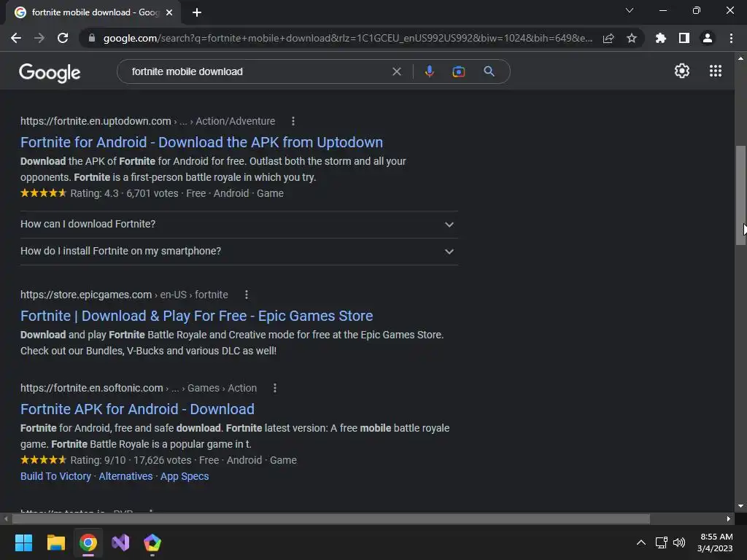Screen dimensions: 747x560
Task: Close the fortnite mobile download tab
Action: point(169,12)
